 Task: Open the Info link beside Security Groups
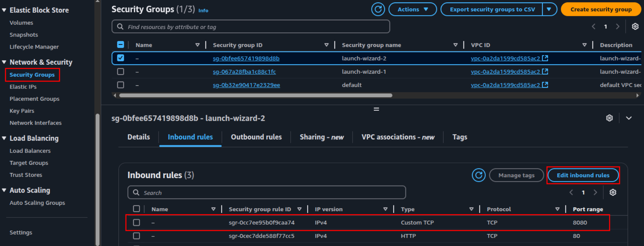[203, 11]
